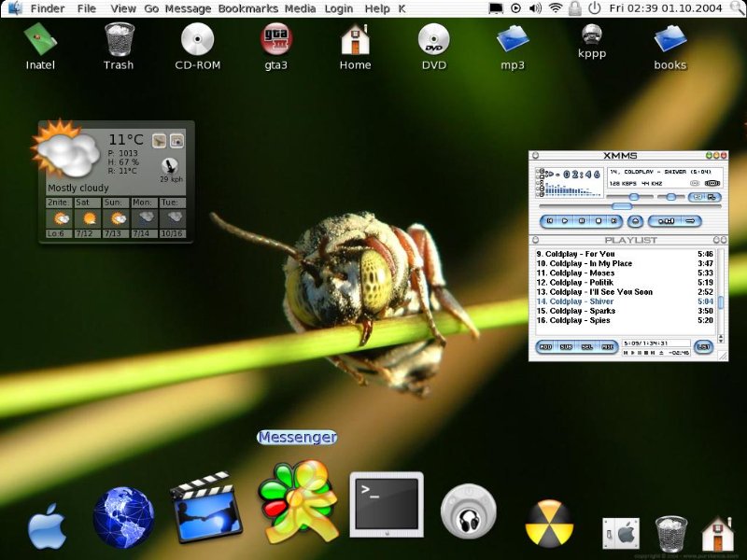Click the menu bar clock date
The height and width of the screenshot is (560, 747).
click(666, 8)
